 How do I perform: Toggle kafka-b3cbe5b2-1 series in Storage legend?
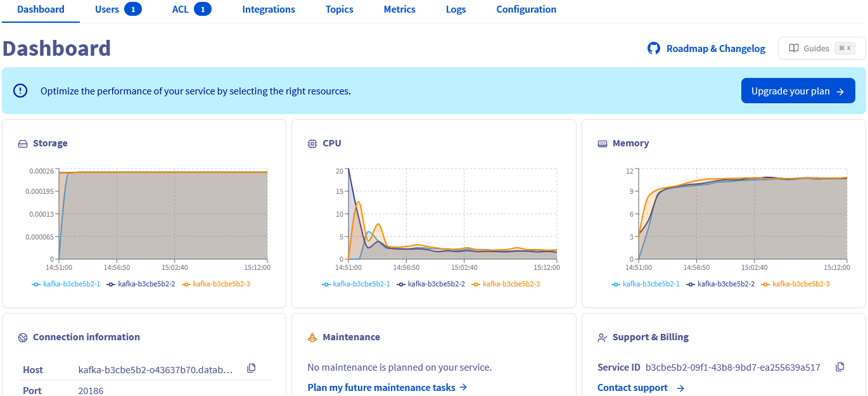coord(66,284)
